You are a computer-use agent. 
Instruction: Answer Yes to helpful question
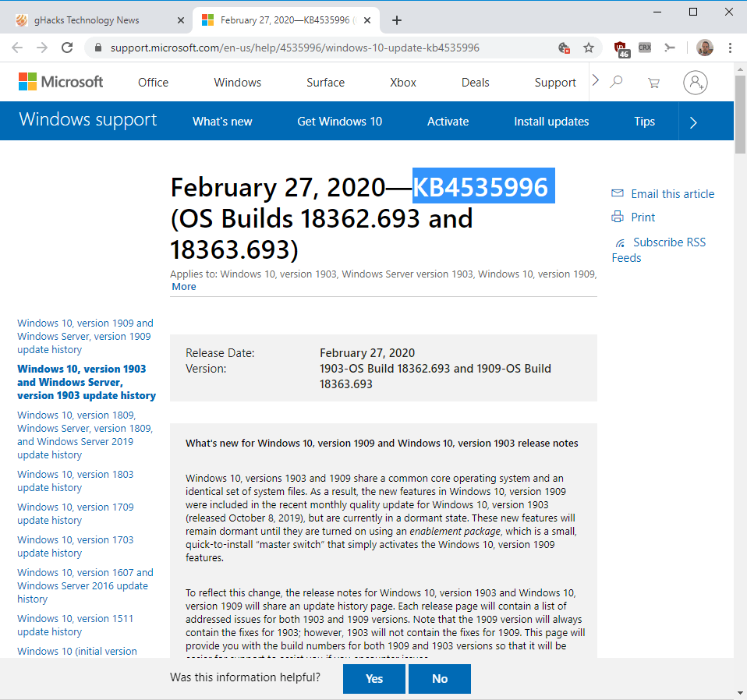tap(374, 679)
